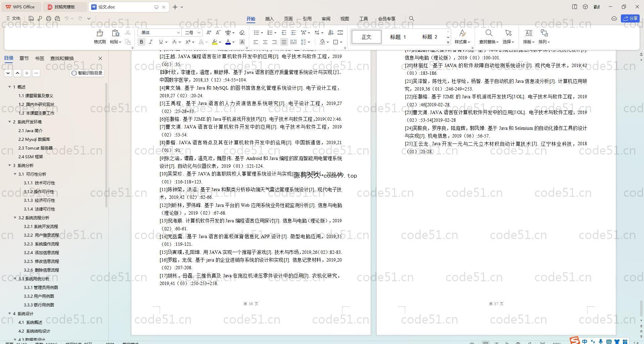
Task: Click the search magnifier icon in ribbon tabs
Action: click(x=412, y=19)
